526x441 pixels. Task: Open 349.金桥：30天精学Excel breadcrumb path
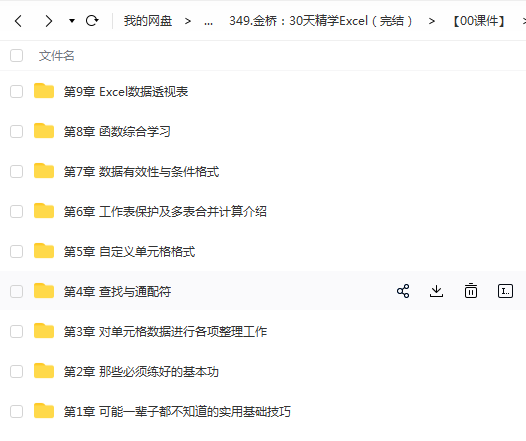coord(321,21)
